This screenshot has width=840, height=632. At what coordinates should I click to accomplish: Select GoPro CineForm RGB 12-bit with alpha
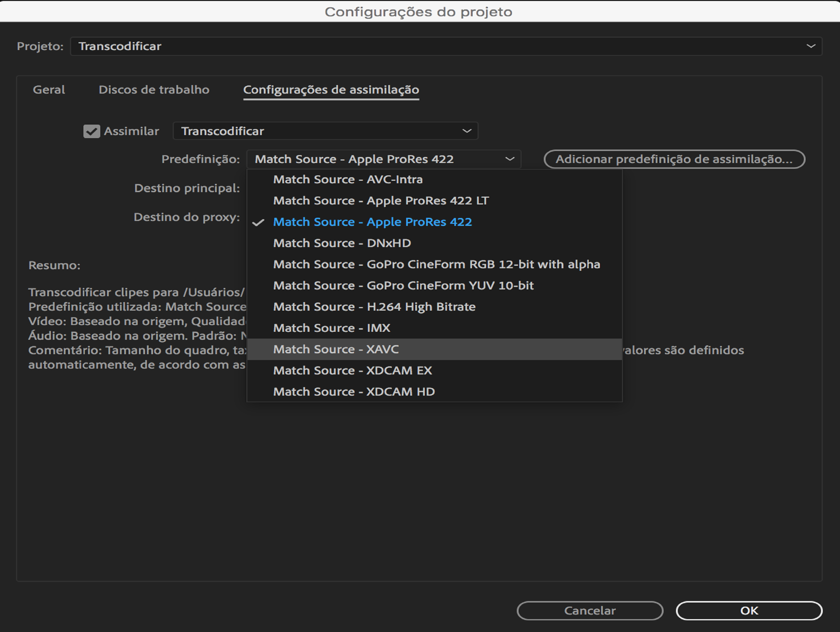point(436,265)
